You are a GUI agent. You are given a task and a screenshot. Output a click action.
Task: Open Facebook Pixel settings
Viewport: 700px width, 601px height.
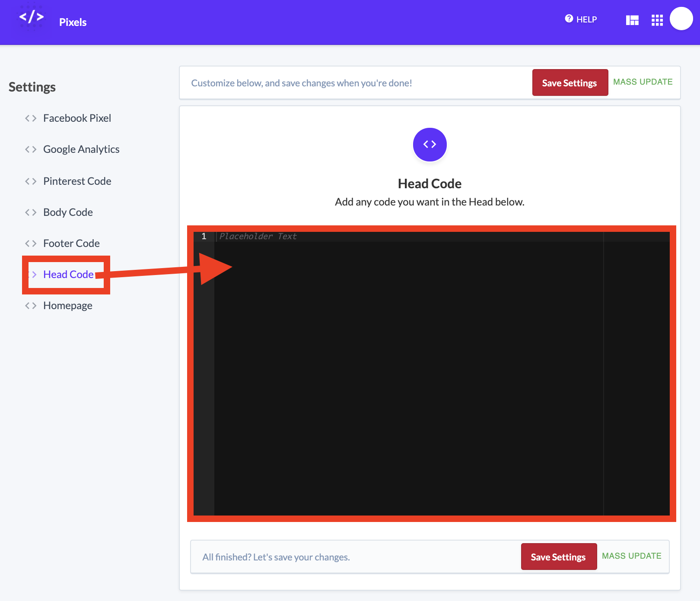click(x=77, y=118)
